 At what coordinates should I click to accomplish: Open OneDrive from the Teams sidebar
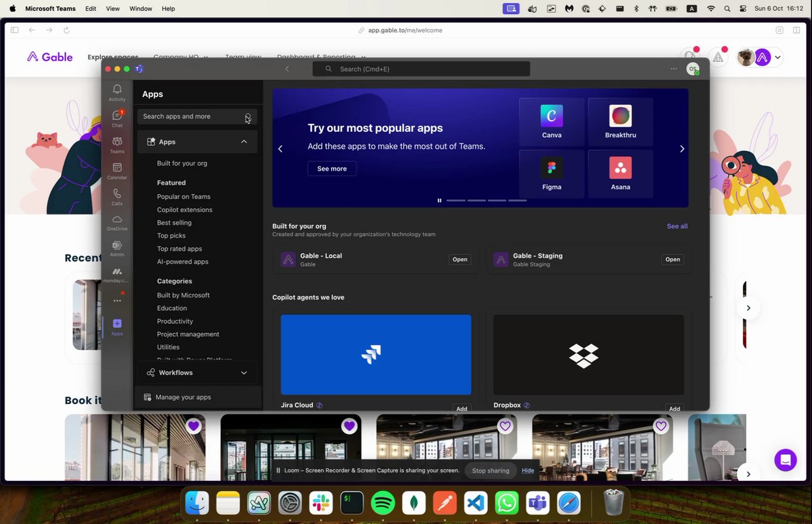(x=117, y=223)
